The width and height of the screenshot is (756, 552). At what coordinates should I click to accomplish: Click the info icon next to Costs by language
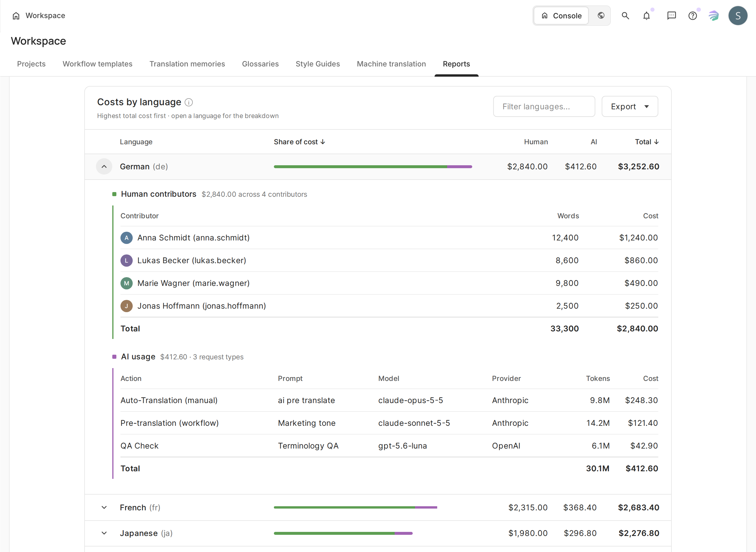click(189, 102)
